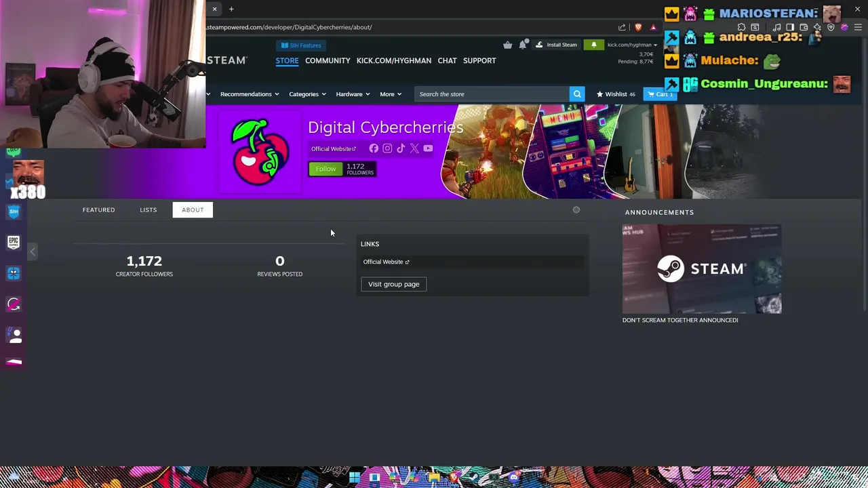Open the developer's YouTube icon
Image resolution: width=868 pixels, height=488 pixels.
[x=428, y=148]
